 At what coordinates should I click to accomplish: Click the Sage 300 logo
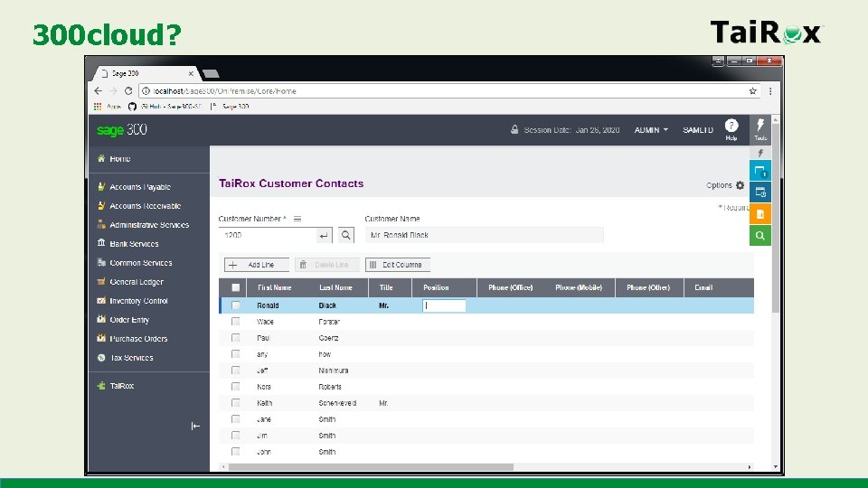122,130
